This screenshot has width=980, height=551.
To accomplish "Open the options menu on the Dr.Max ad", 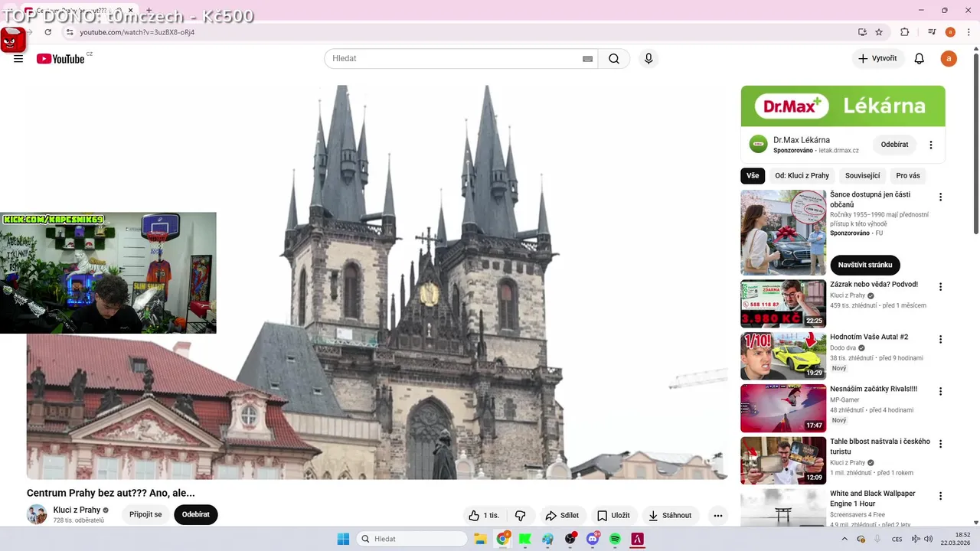I will pyautogui.click(x=931, y=145).
